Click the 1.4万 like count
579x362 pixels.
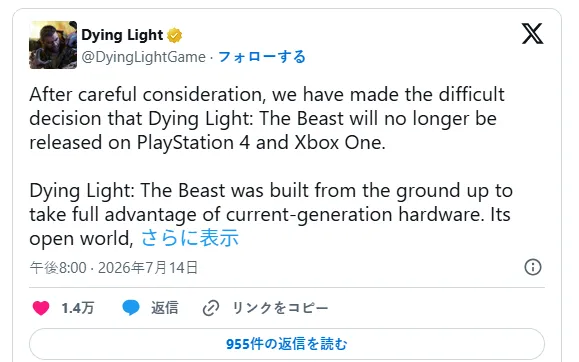point(78,308)
